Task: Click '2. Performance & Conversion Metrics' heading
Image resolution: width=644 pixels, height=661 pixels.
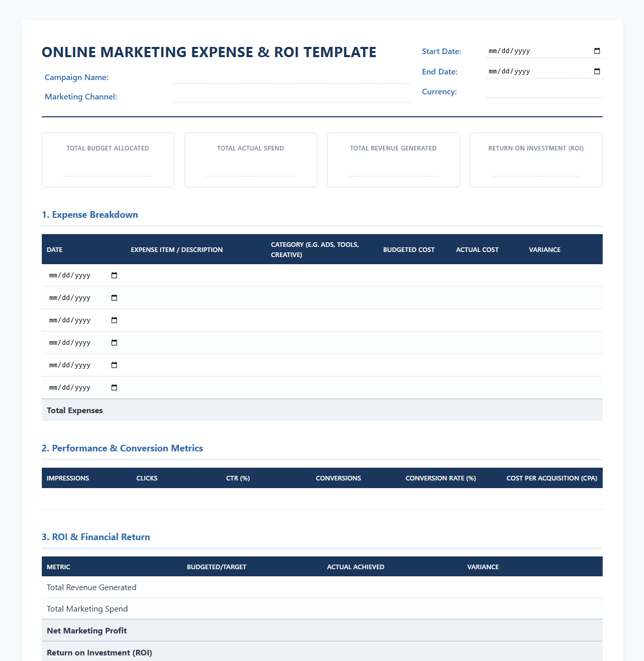Action: 122,448
